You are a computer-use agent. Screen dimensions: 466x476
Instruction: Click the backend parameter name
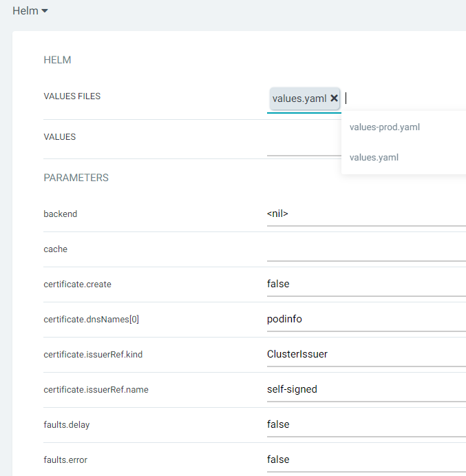(61, 214)
